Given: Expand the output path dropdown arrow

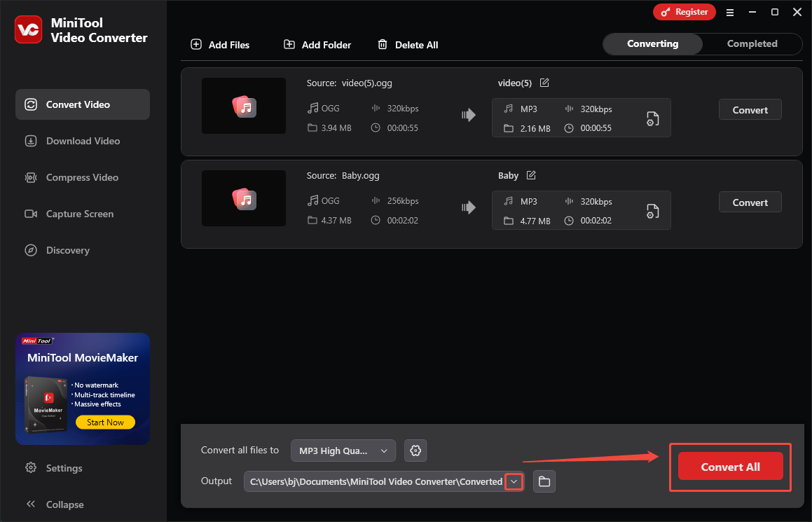Looking at the screenshot, I should click(x=514, y=481).
